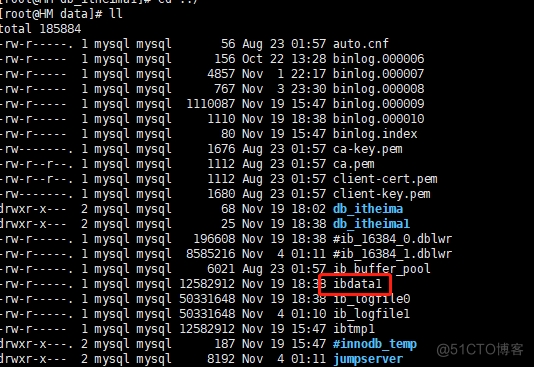Select the ca.pem file name
Viewport: 534px width, 367px height.
click(x=354, y=164)
